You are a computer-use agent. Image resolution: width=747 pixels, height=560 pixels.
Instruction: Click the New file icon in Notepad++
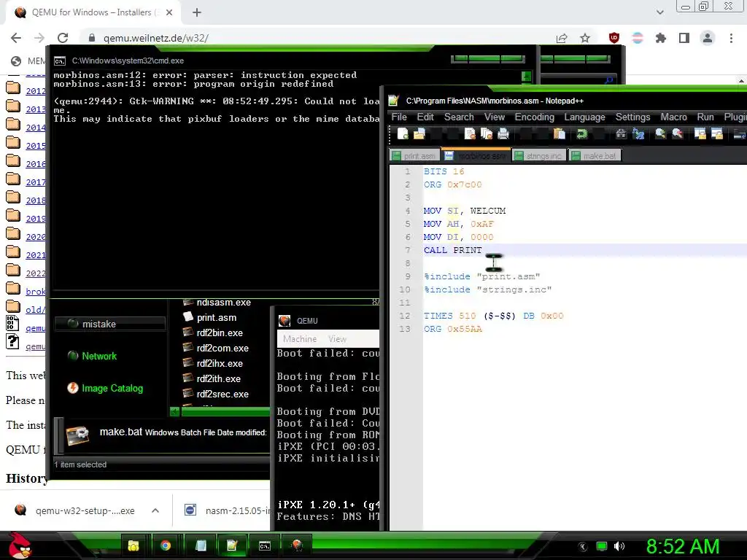click(x=403, y=134)
